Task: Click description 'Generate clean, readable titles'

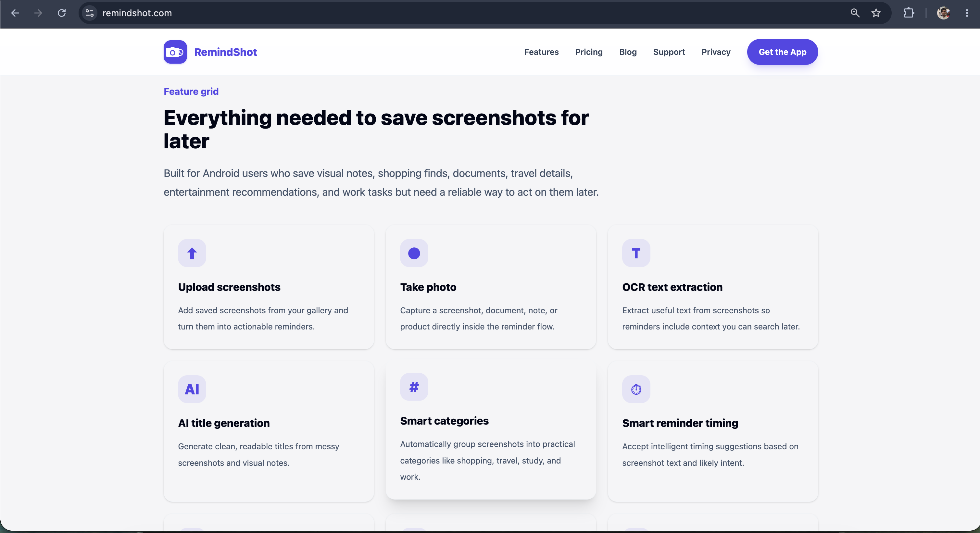Action: click(x=258, y=455)
